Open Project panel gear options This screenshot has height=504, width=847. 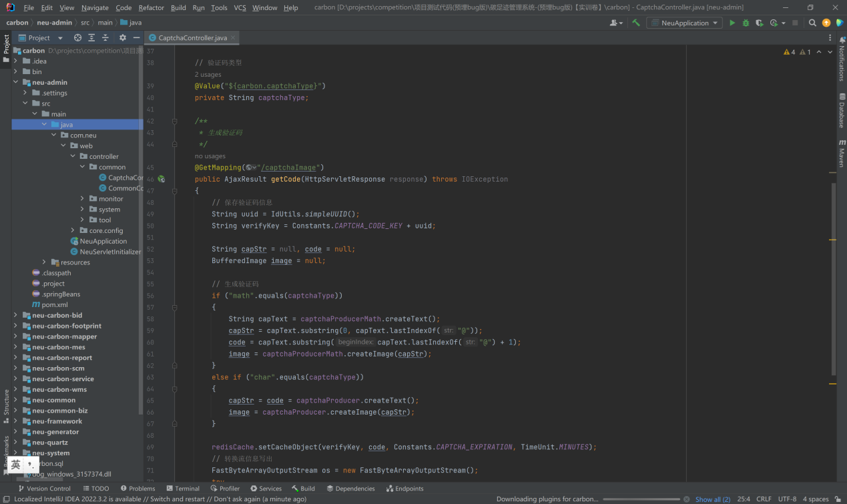(122, 38)
